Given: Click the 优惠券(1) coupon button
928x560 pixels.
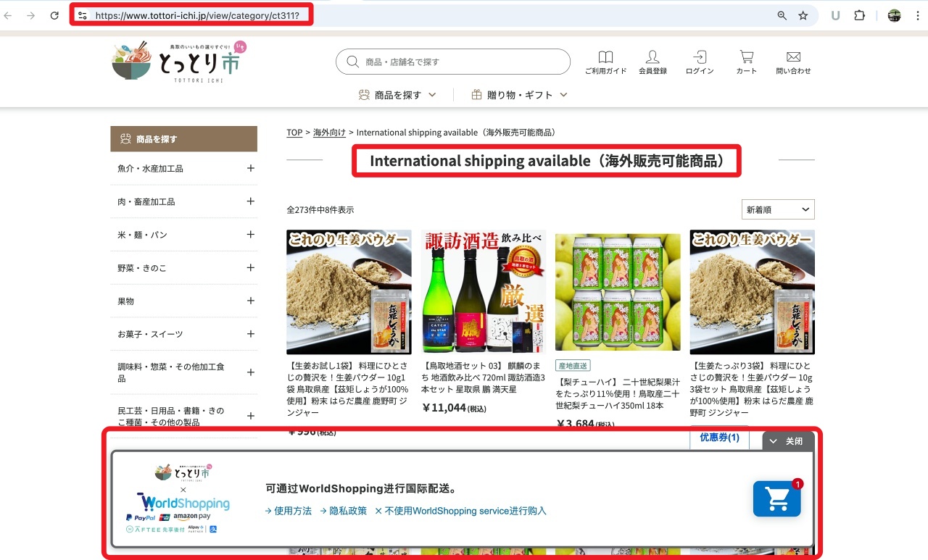Looking at the screenshot, I should tap(718, 438).
